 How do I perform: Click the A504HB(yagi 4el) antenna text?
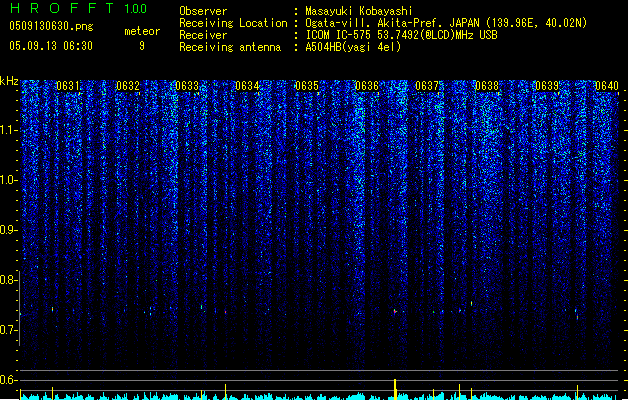coord(353,47)
